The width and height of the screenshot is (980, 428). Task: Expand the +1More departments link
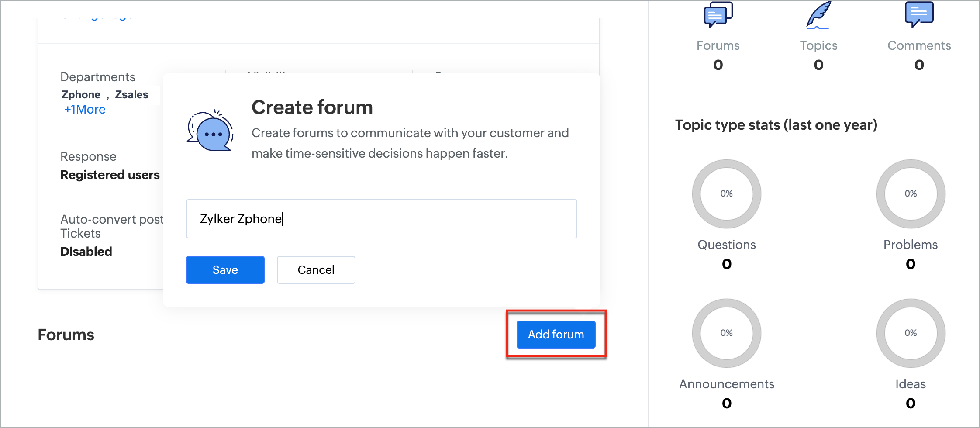click(85, 109)
